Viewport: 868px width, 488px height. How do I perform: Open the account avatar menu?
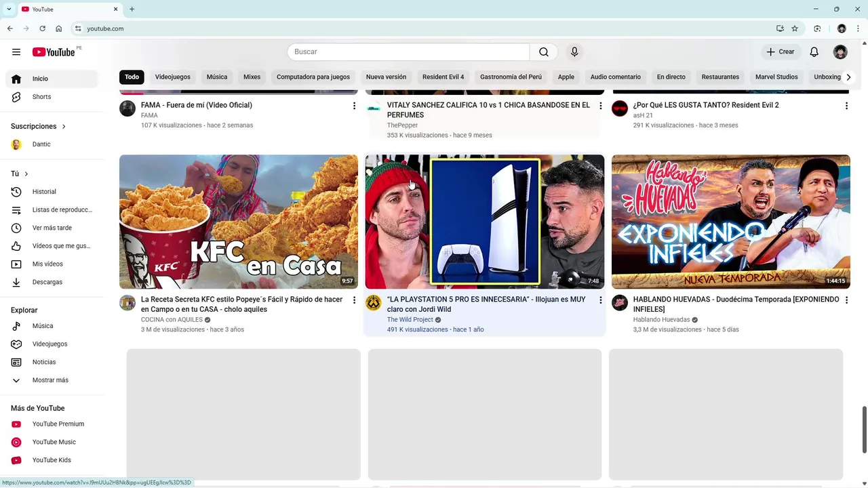pos(840,52)
